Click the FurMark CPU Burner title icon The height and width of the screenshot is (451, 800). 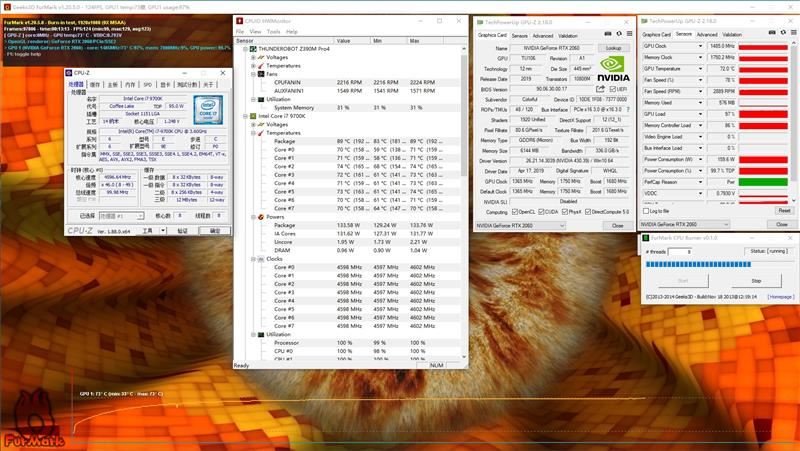pos(645,238)
